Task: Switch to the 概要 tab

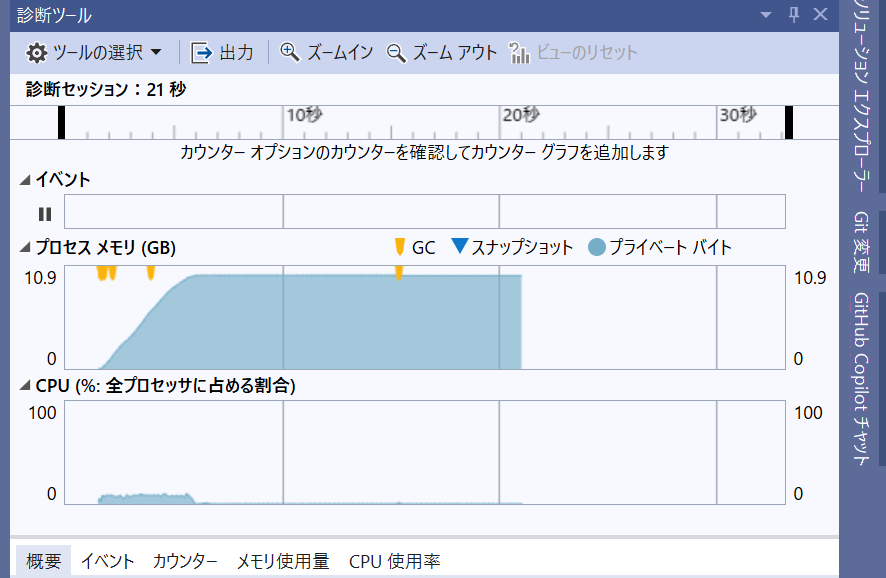Action: coord(44,562)
